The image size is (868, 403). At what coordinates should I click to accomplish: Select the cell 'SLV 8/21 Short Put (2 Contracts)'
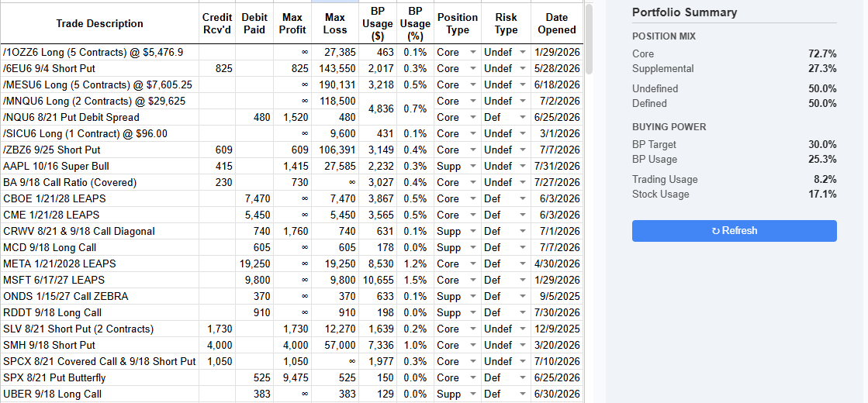99,329
